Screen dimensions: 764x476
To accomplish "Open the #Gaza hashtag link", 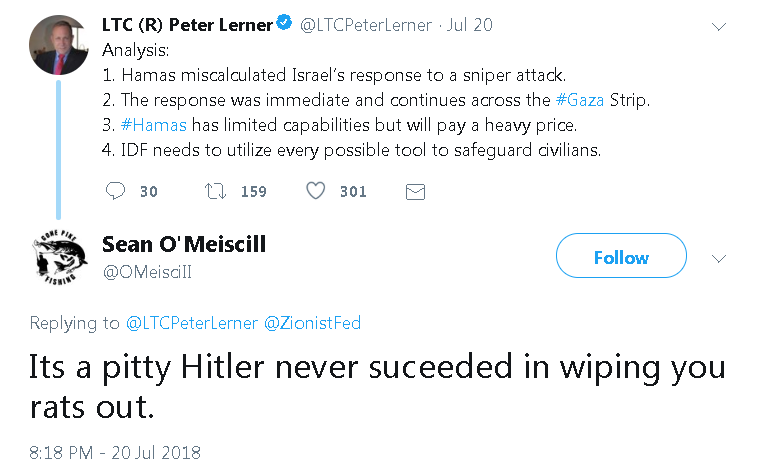I will [x=581, y=100].
